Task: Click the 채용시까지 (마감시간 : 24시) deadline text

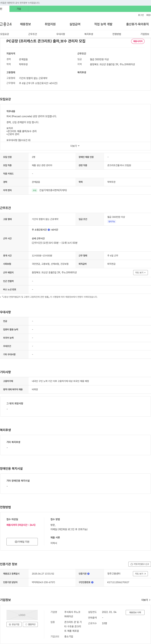Action: [x=21, y=525]
